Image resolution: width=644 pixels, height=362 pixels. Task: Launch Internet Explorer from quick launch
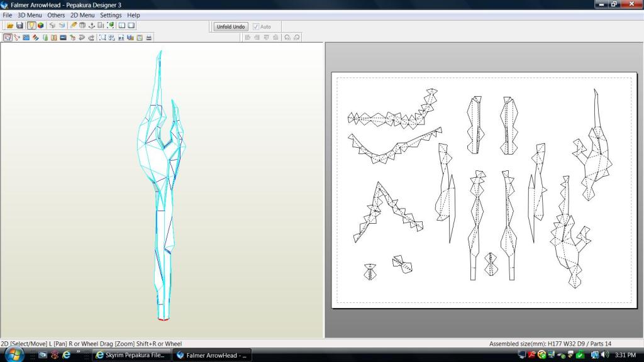pos(66,354)
